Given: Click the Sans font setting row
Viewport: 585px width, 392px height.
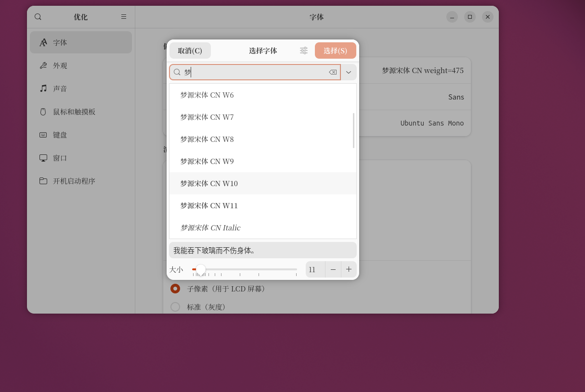Looking at the screenshot, I should 456,97.
